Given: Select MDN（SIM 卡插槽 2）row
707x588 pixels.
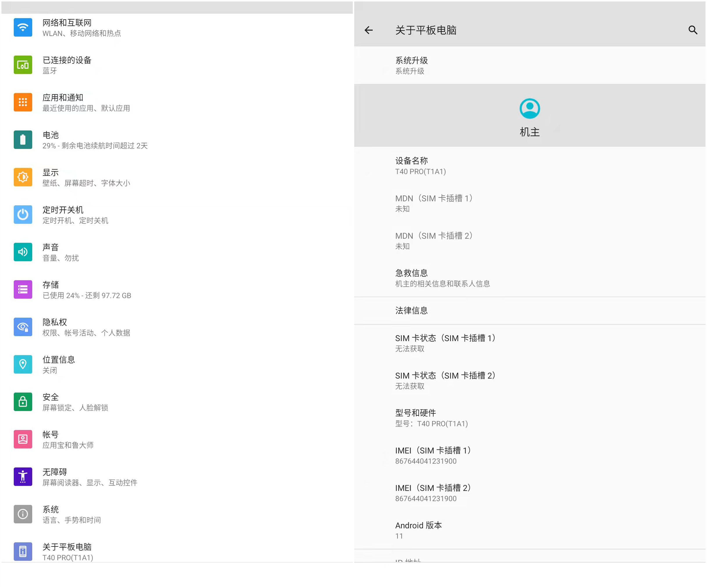Looking at the screenshot, I should point(530,240).
